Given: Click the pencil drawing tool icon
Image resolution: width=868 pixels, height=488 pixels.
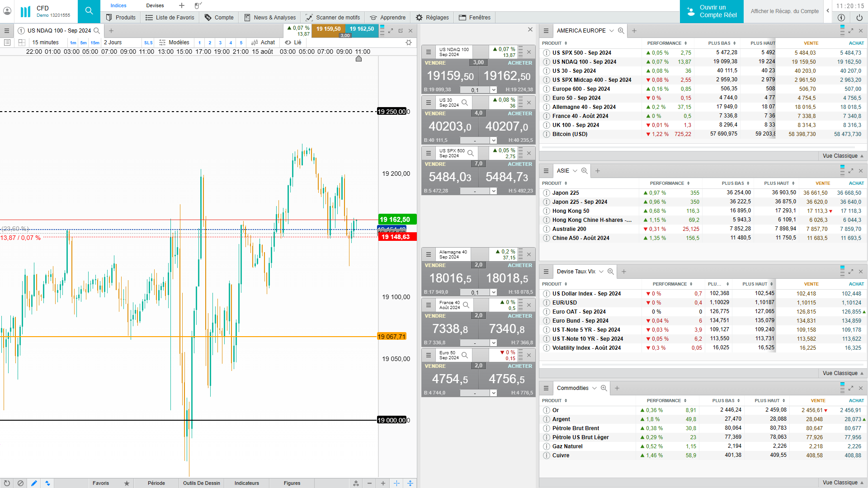Looking at the screenshot, I should 34,483.
